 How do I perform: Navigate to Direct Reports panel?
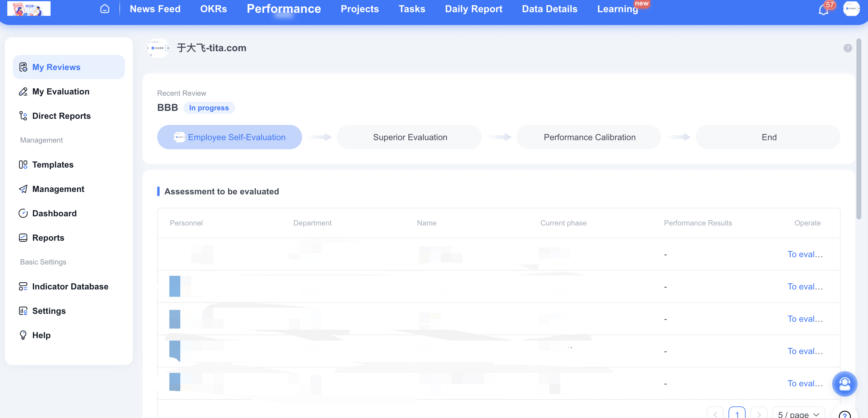(62, 116)
